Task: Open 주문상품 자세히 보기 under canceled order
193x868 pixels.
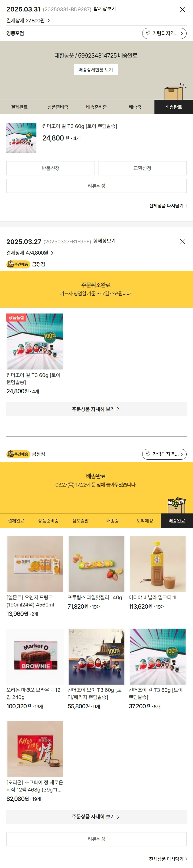Action: tap(97, 409)
